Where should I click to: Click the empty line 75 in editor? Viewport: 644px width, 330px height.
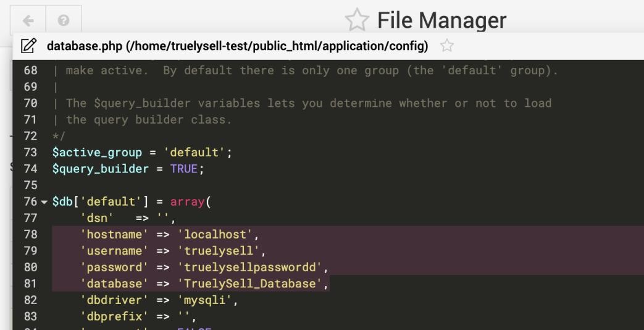point(185,185)
